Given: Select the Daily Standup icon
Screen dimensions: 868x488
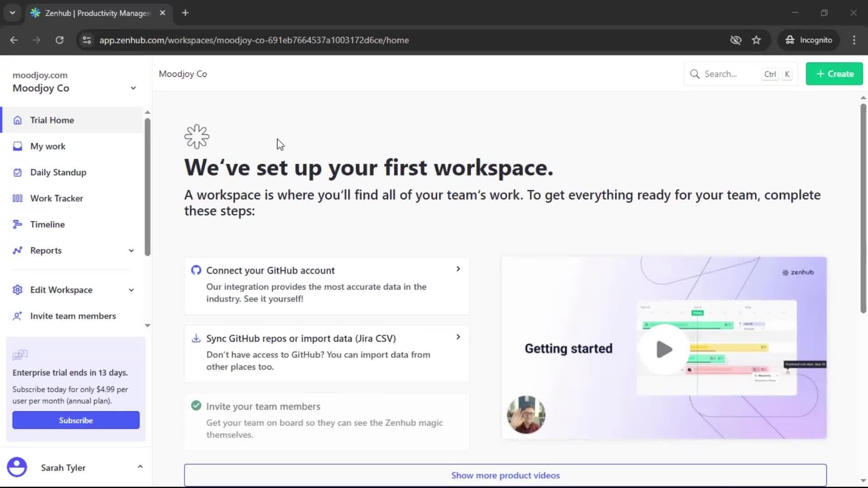Looking at the screenshot, I should (17, 172).
